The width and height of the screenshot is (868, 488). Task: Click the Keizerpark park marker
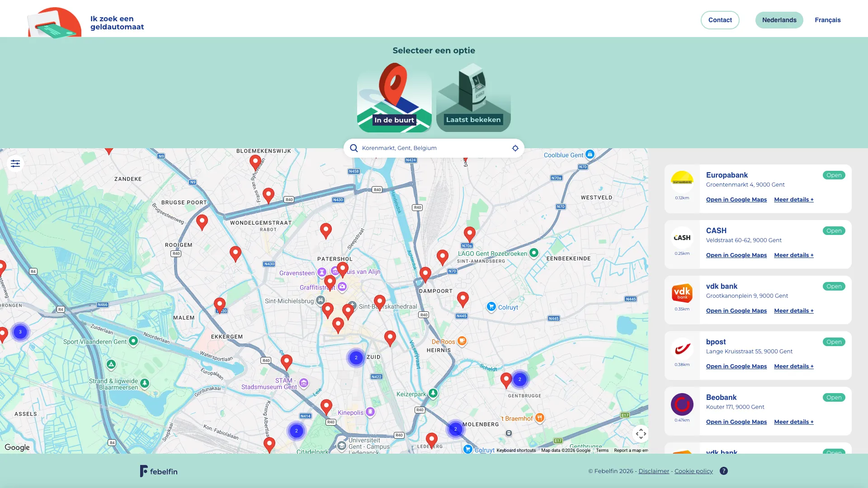click(x=433, y=394)
